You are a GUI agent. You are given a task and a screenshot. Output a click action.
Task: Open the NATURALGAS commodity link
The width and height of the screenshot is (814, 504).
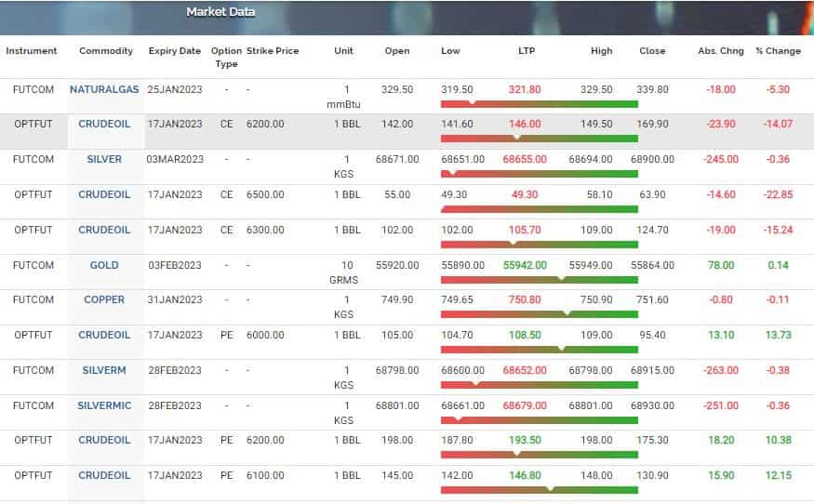point(104,89)
